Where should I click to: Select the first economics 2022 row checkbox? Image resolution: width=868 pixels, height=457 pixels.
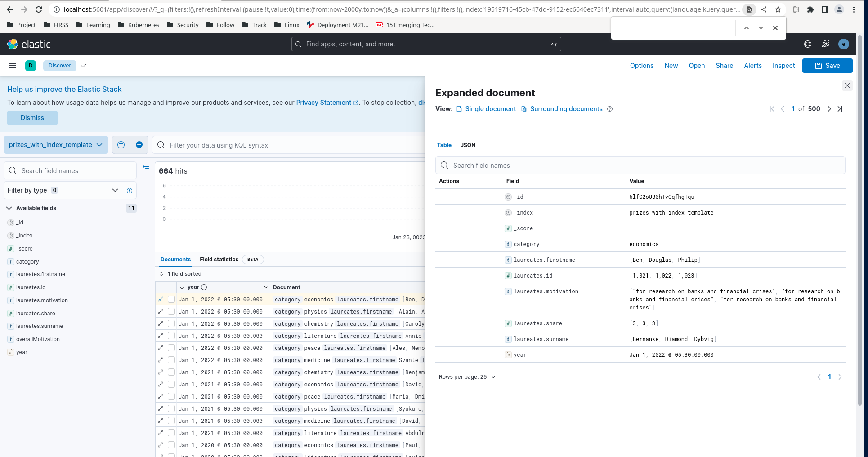(171, 299)
